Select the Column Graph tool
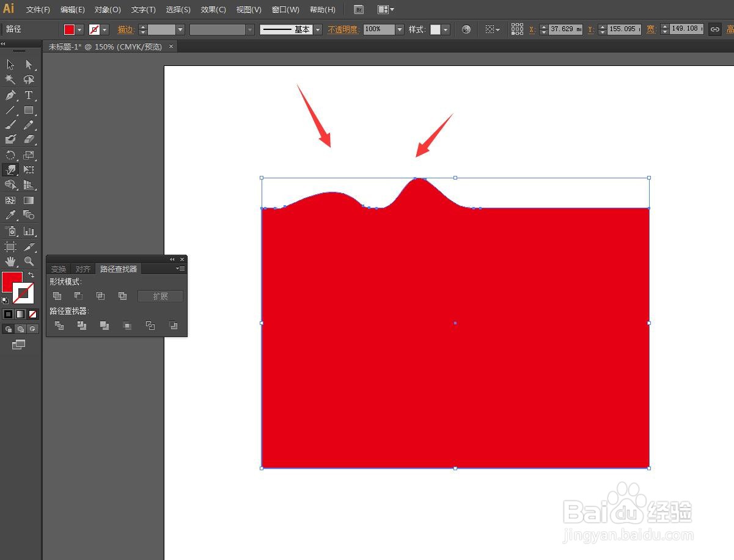 point(29,231)
